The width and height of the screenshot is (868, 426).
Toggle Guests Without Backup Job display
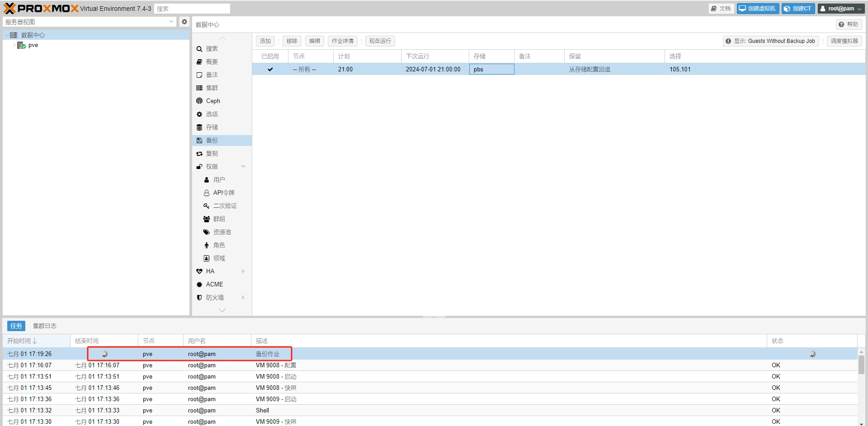(771, 41)
